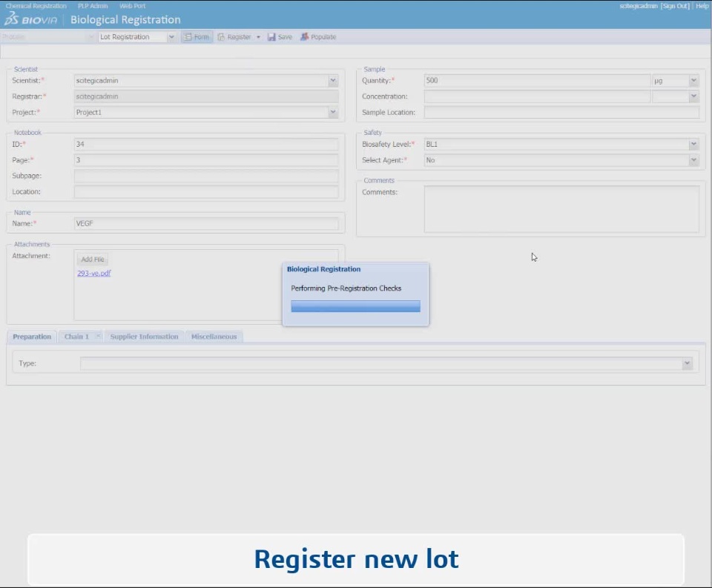Image resolution: width=712 pixels, height=588 pixels.
Task: Click the pre-registration progress bar
Action: coord(355,306)
